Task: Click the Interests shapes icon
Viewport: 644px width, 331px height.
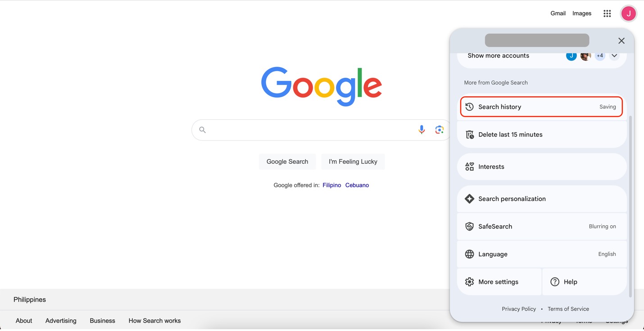Action: pos(469,167)
